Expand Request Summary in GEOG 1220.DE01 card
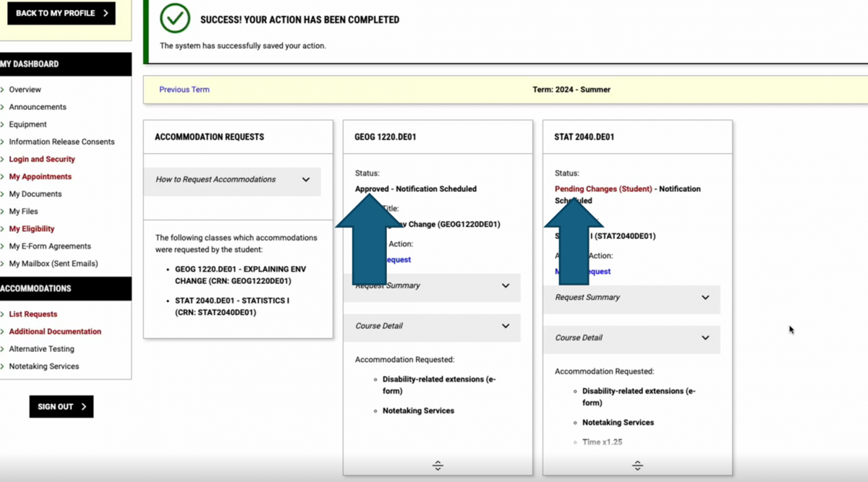 (432, 286)
